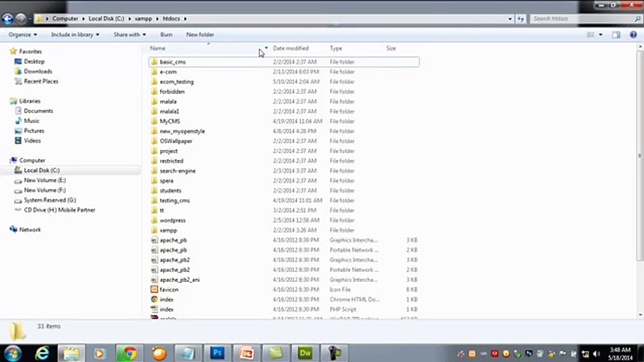Launch Internet Explorer from the taskbar
Image resolution: width=644 pixels, height=362 pixels.
pos(42,353)
